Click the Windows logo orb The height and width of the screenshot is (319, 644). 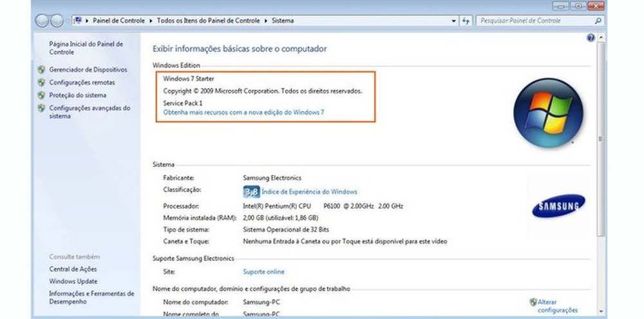[x=548, y=113]
